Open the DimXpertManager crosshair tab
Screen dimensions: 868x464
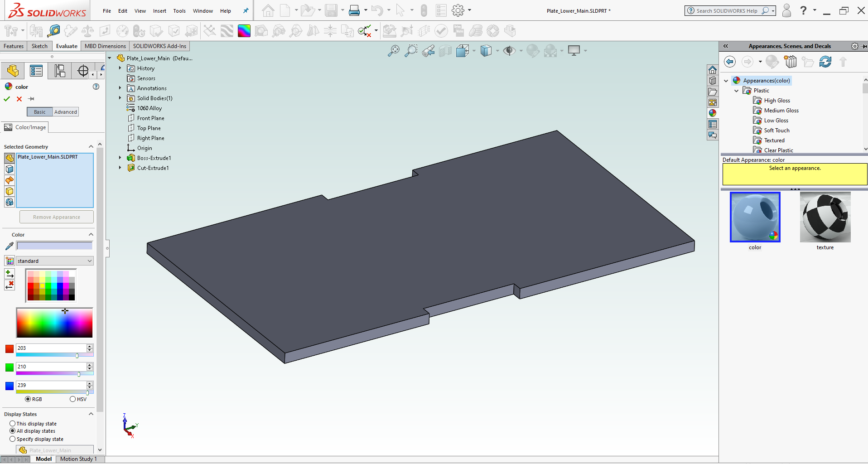[x=83, y=71]
